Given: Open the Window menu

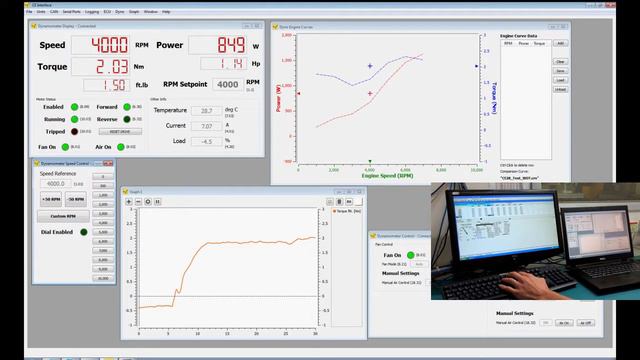Looking at the screenshot, I should (151, 12).
